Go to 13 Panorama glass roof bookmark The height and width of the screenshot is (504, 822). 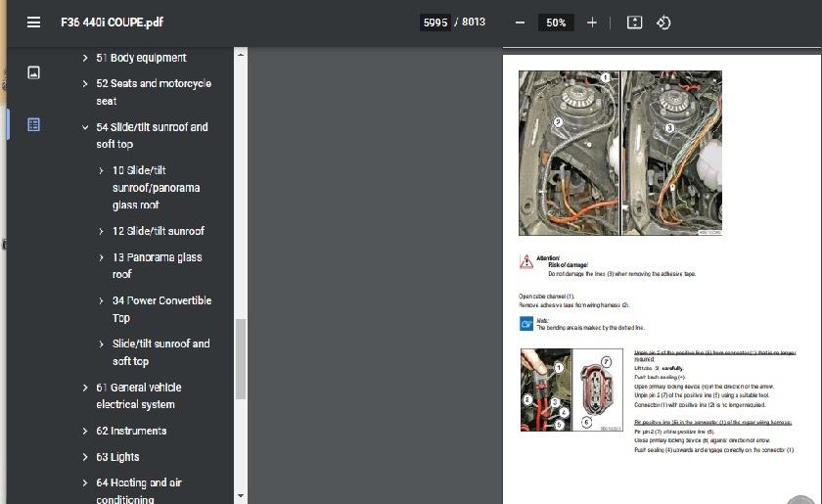[158, 266]
